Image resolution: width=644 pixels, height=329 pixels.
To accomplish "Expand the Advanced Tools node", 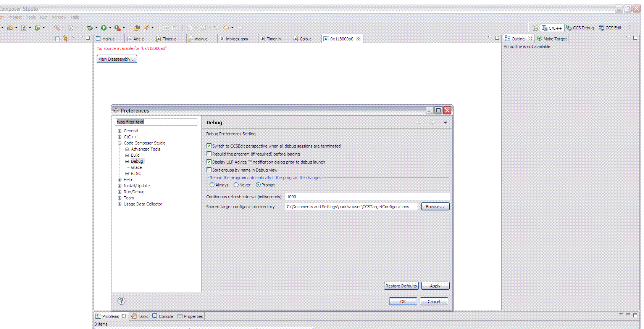I will point(127,149).
